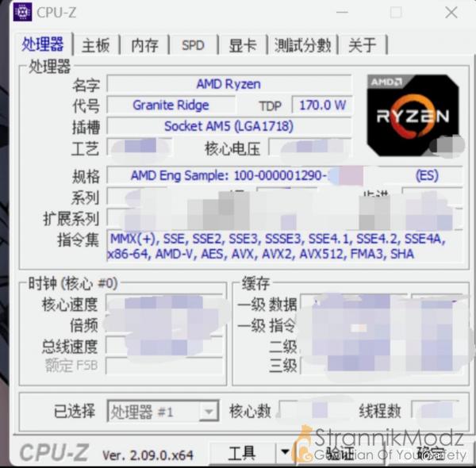This screenshot has height=468, width=476.
Task: Open the 处理器 #1 selection dropdown
Action: pyautogui.click(x=163, y=411)
